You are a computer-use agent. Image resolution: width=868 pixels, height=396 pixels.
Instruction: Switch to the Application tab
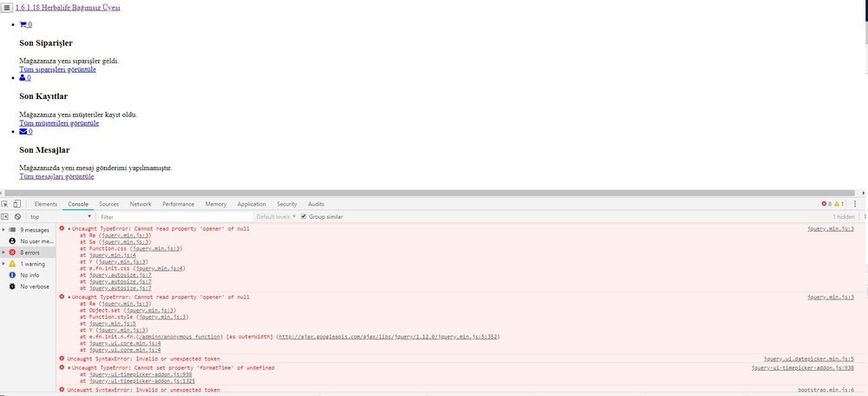point(252,204)
